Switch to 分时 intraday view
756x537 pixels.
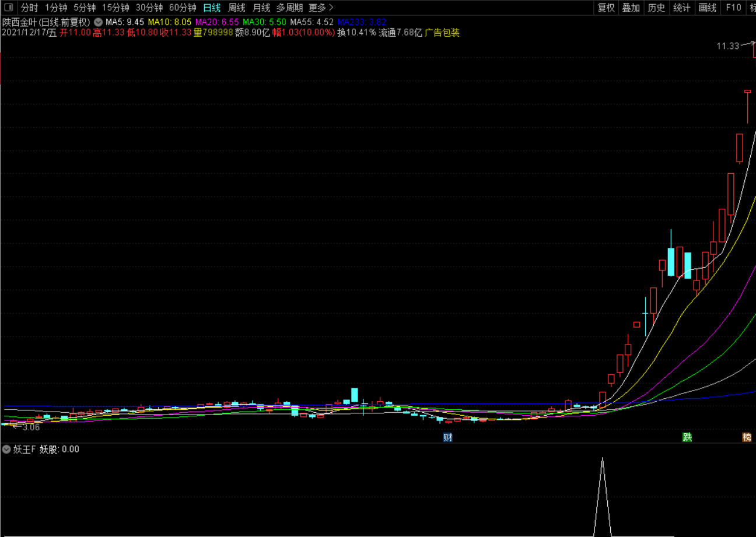[x=29, y=8]
